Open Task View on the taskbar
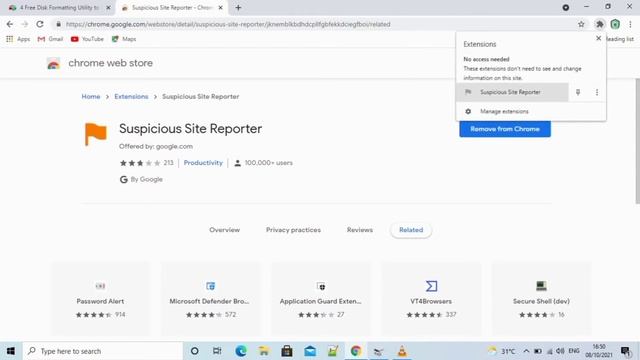This screenshot has height=360, width=640. coord(217,351)
